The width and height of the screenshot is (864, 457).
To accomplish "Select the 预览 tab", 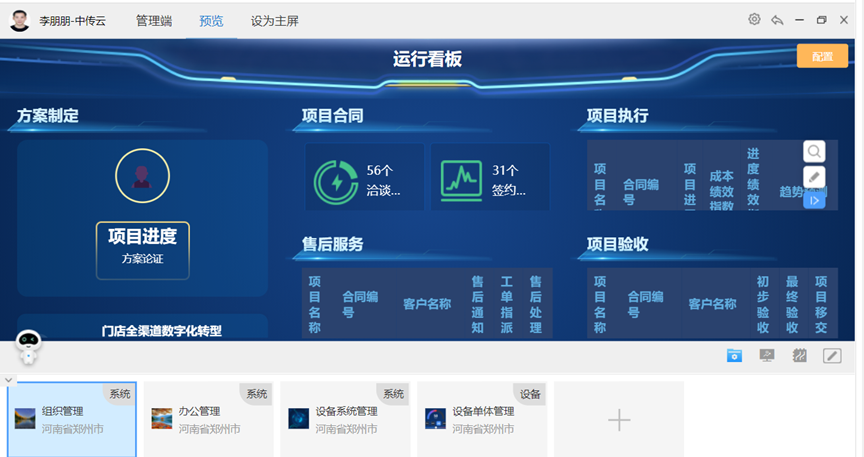I will coord(211,21).
